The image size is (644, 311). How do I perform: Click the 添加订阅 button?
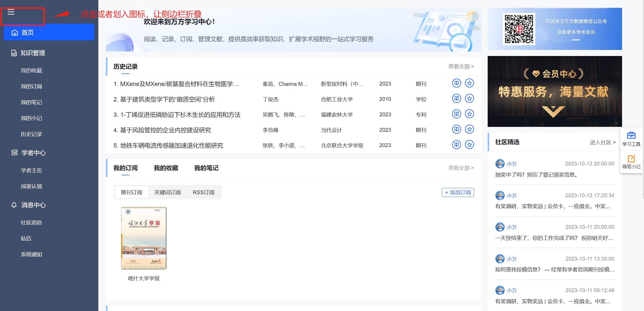point(458,192)
